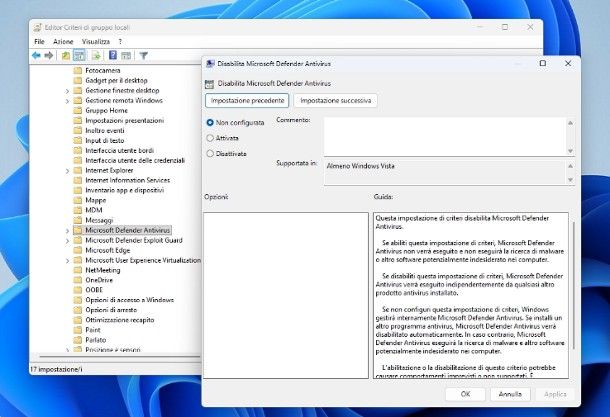Click the Almeno Windows Vista supported text
The image size is (610, 417).
point(361,166)
